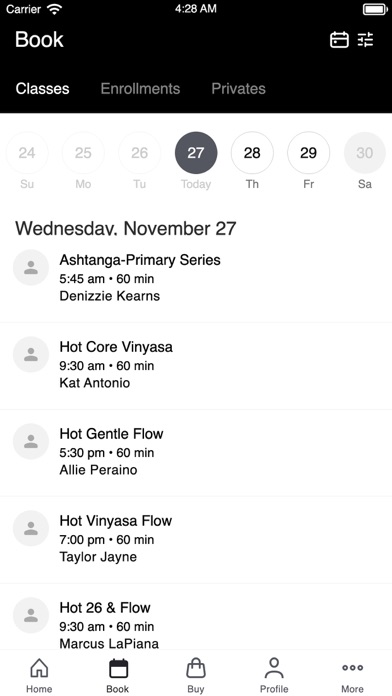Open Hot 26 & Flow class
Viewport: 392px width, 696px height.
[196, 617]
